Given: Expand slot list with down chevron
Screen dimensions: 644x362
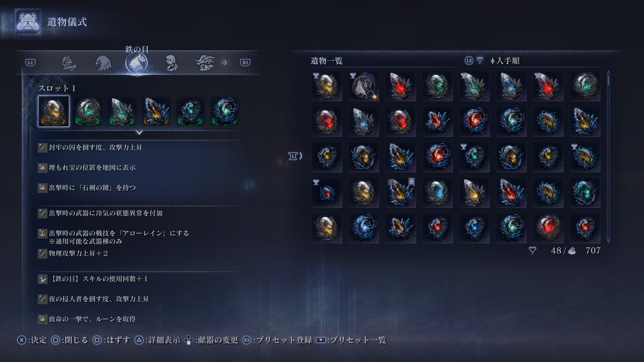Looking at the screenshot, I should (139, 132).
